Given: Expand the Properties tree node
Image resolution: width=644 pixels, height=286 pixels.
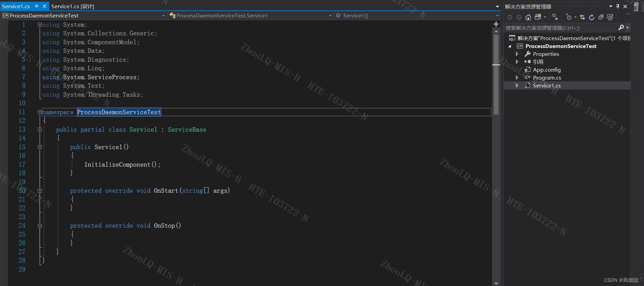Looking at the screenshot, I should [517, 54].
